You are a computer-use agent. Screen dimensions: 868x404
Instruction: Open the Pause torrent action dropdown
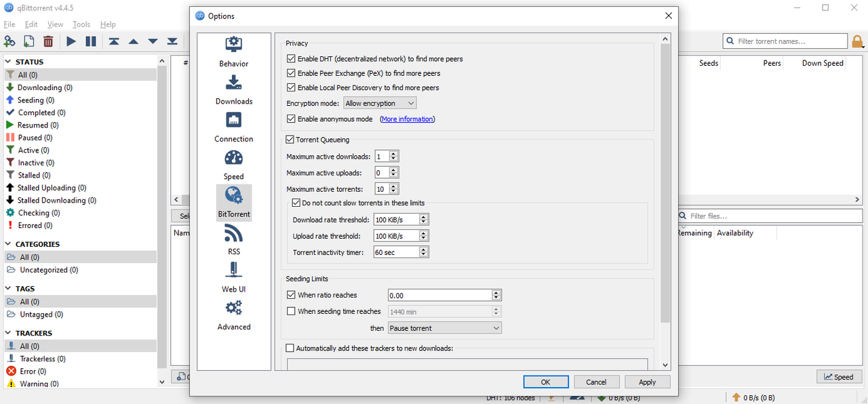(x=445, y=328)
